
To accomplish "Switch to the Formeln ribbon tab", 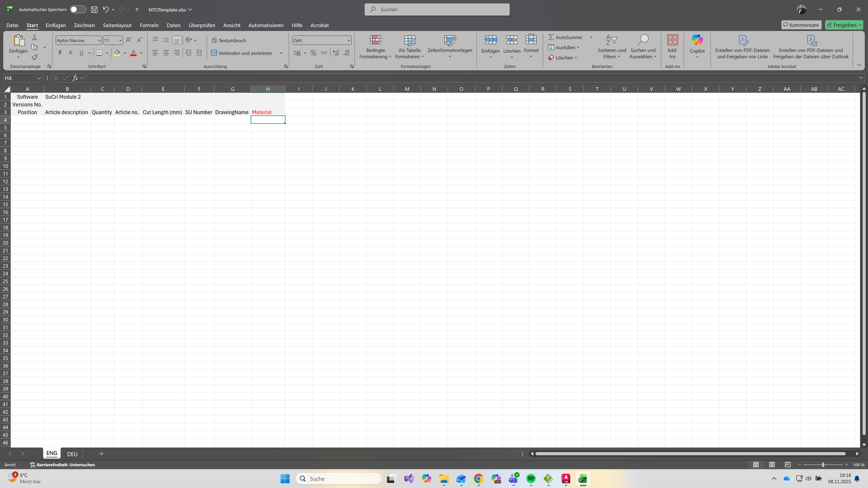I will 149,25.
